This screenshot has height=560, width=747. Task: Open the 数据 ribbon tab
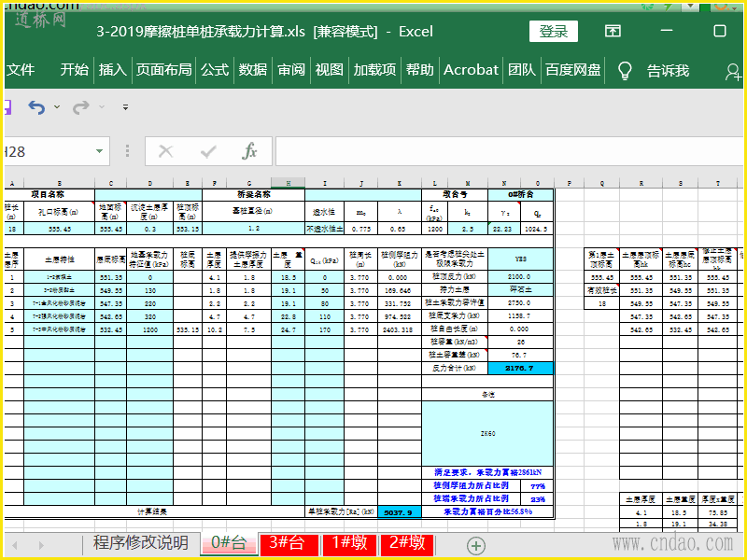pos(253,70)
